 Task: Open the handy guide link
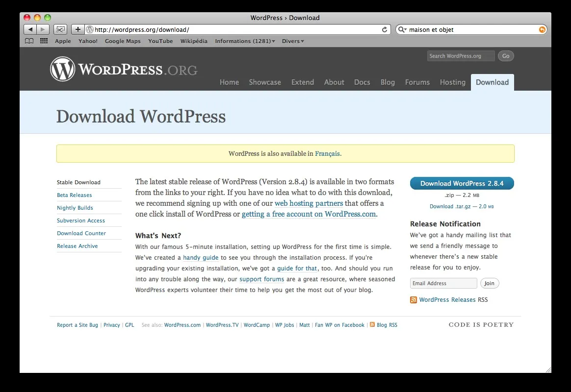pyautogui.click(x=201, y=257)
